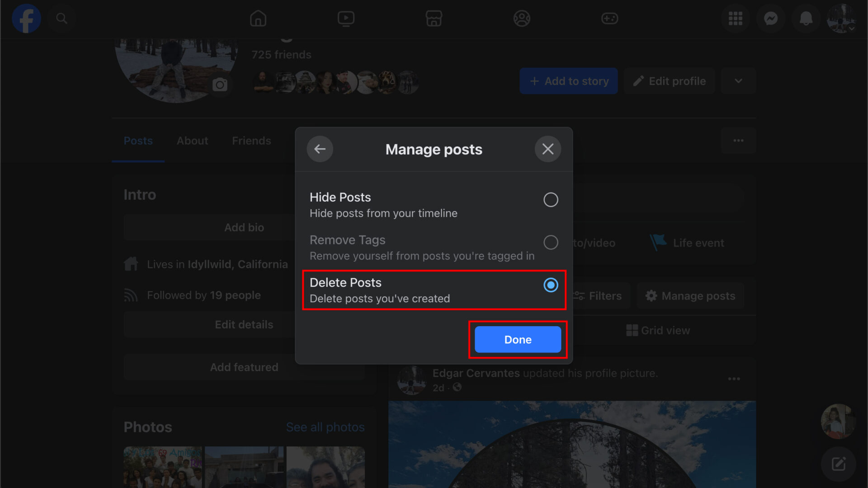Open the Groups section
Viewport: 868px width, 488px height.
click(x=521, y=19)
